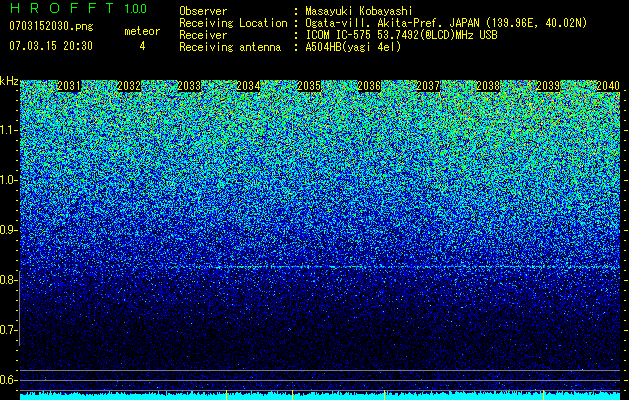Click the kHz axis unit label

point(9,81)
